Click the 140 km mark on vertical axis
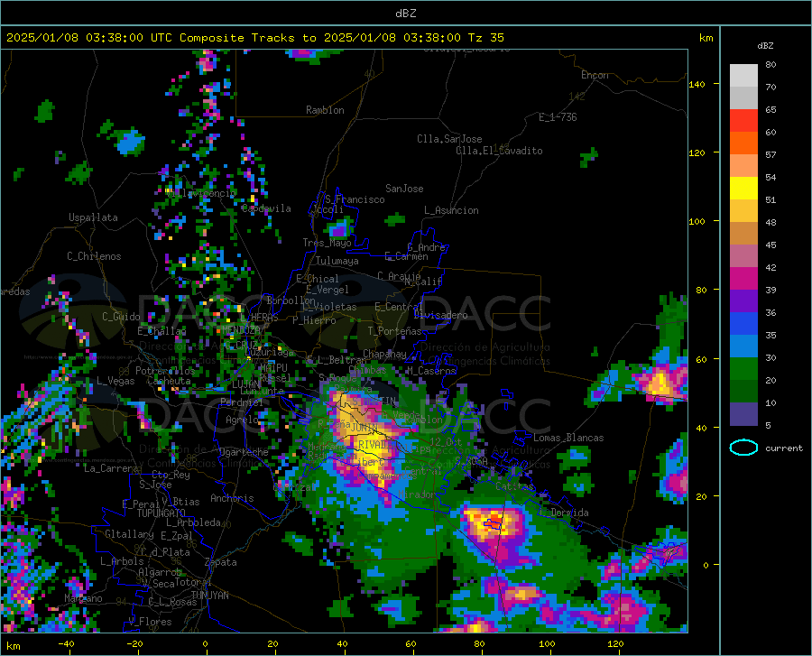 tap(697, 84)
